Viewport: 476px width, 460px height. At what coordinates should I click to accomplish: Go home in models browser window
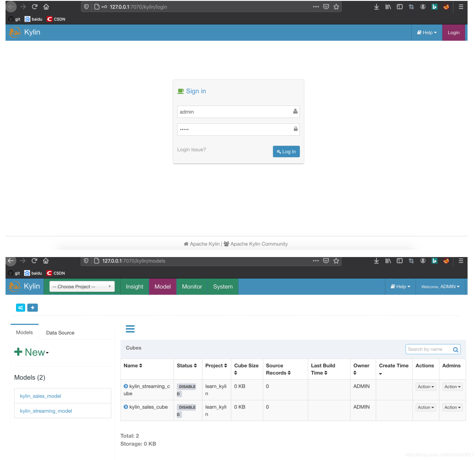(46, 261)
